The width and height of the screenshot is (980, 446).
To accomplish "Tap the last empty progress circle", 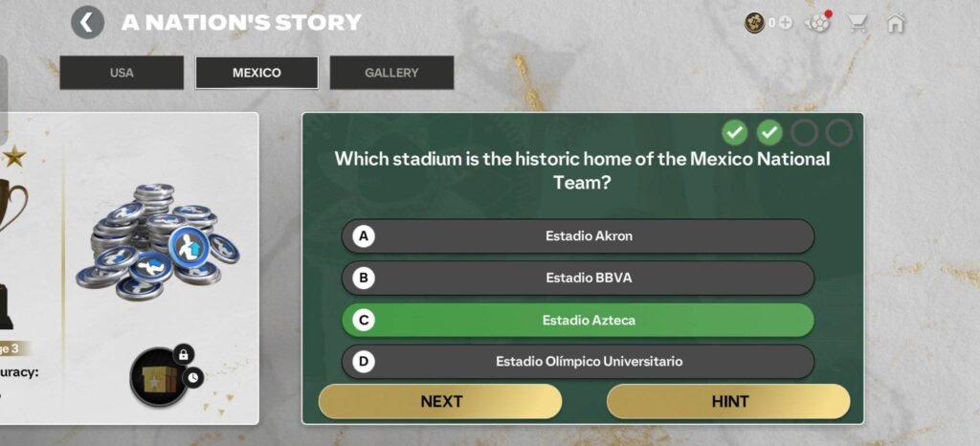I will [x=839, y=132].
